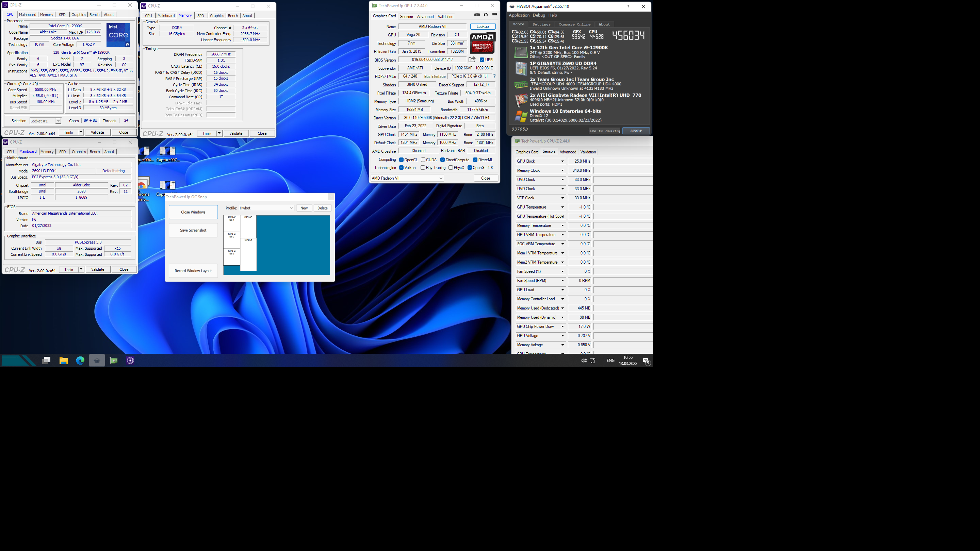Click the Lookup button in GPU-Z
980x551 pixels.
tap(483, 26)
